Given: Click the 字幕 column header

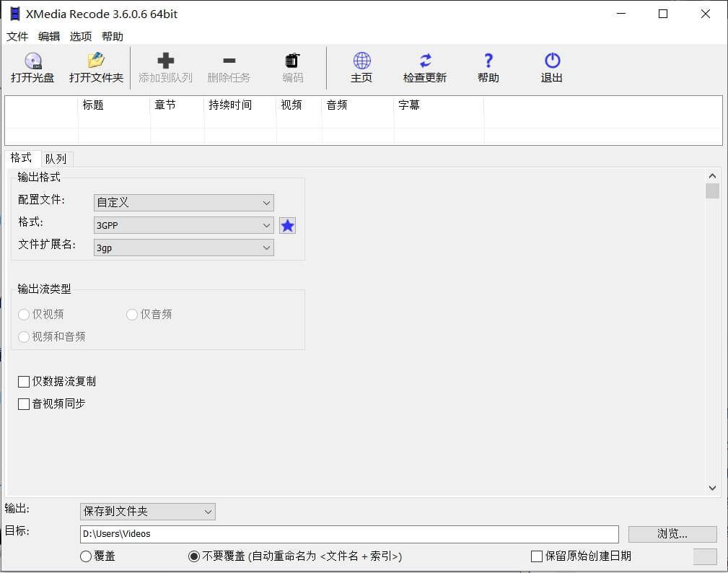Looking at the screenshot, I should click(439, 105).
